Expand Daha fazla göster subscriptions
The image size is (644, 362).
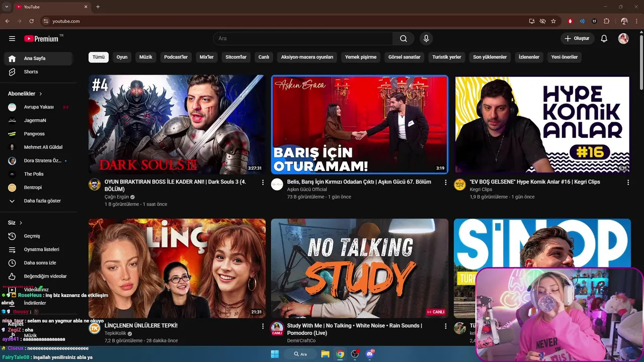pos(38,201)
